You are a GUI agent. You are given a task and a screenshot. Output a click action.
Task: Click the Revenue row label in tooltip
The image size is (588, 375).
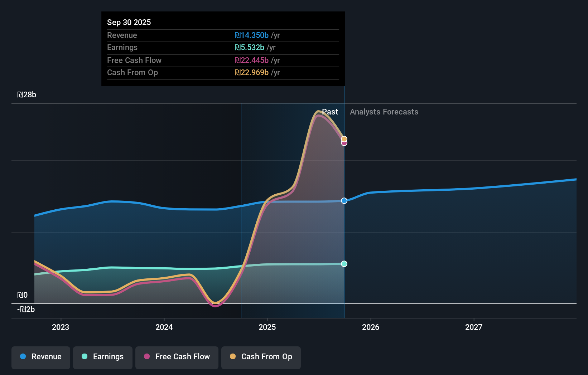coord(122,35)
